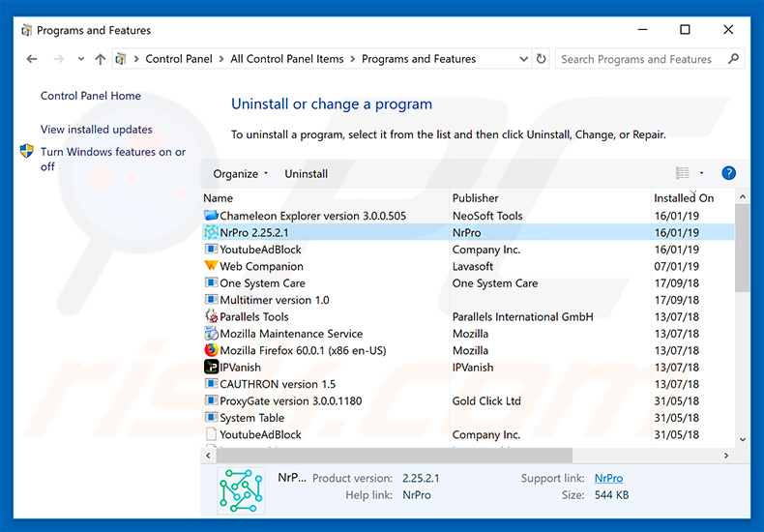Select the System Table icon

[x=211, y=417]
